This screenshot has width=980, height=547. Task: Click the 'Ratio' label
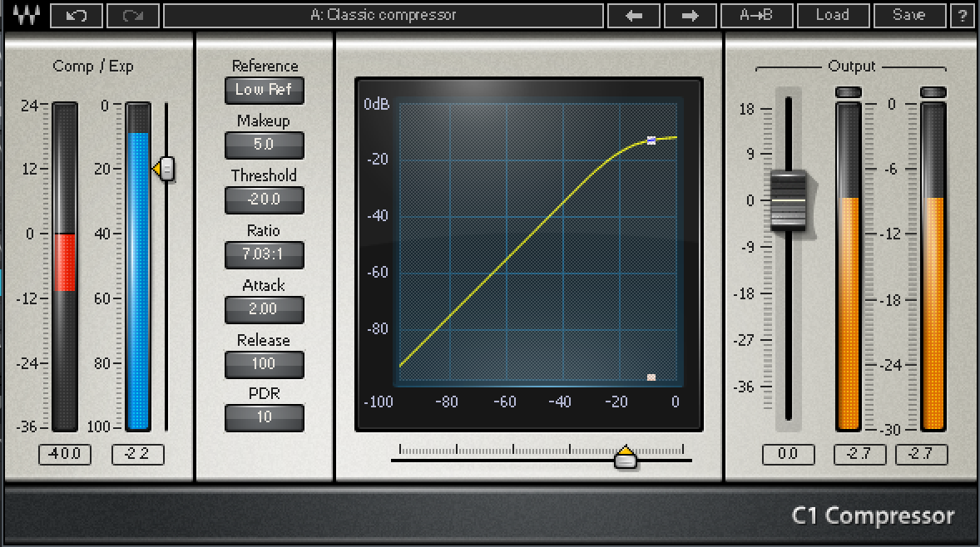[264, 230]
